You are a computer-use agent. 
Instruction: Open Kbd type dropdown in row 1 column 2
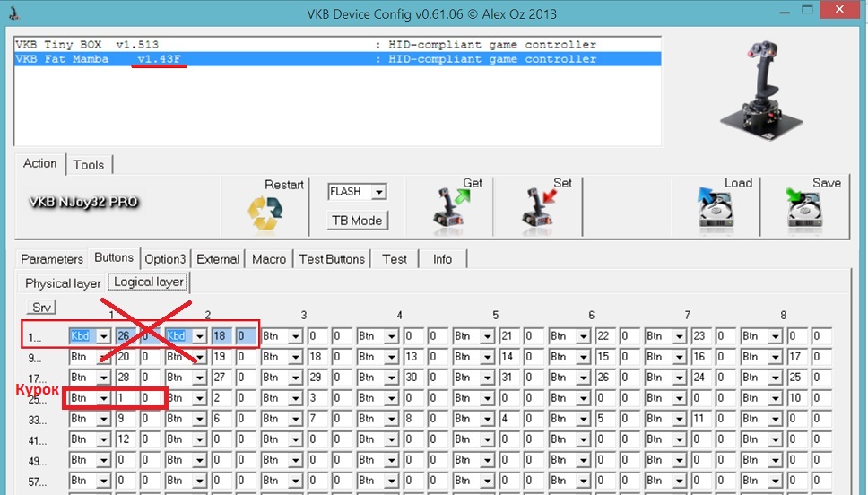click(x=199, y=336)
